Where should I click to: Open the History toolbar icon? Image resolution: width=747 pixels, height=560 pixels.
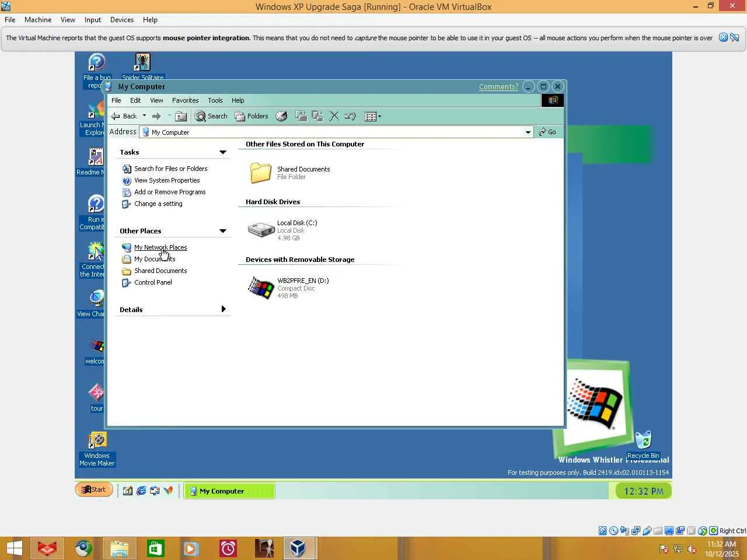coord(281,116)
